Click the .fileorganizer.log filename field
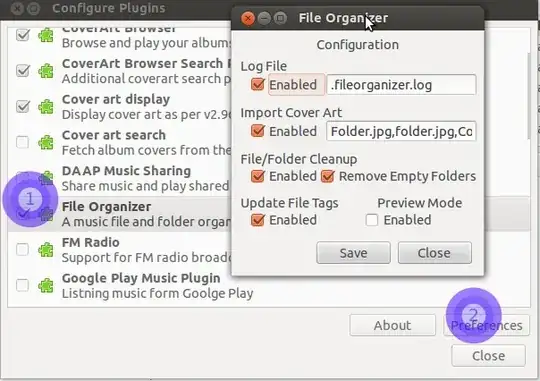 (401, 84)
